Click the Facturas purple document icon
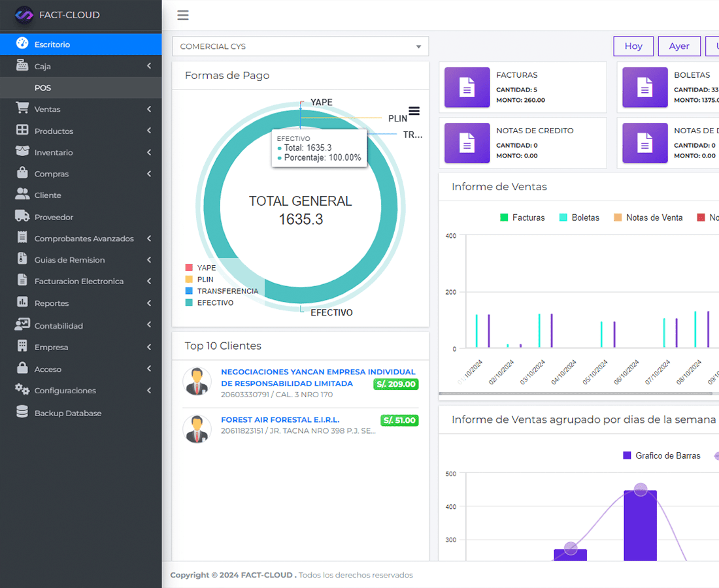719x588 pixels. (x=467, y=88)
